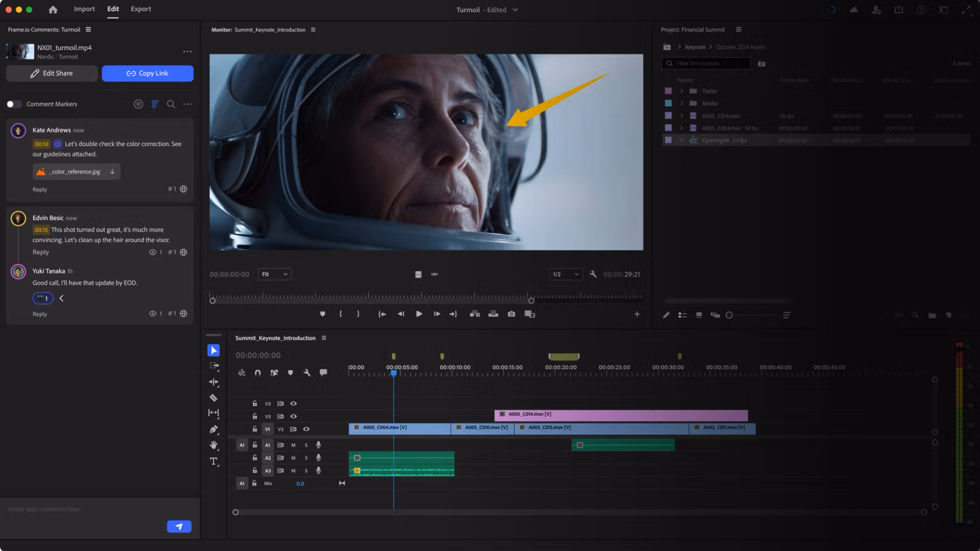Image resolution: width=980 pixels, height=551 pixels.
Task: Expand the Trailer bin folder
Action: point(681,91)
